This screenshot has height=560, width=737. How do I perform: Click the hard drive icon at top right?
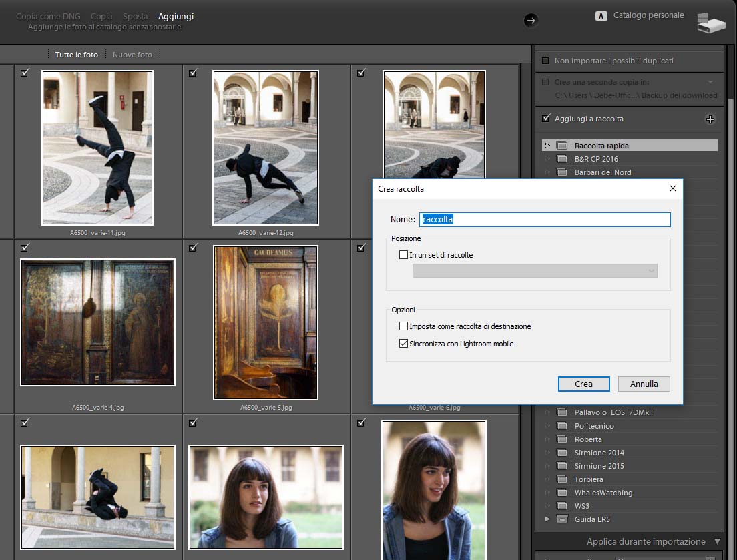(x=710, y=23)
